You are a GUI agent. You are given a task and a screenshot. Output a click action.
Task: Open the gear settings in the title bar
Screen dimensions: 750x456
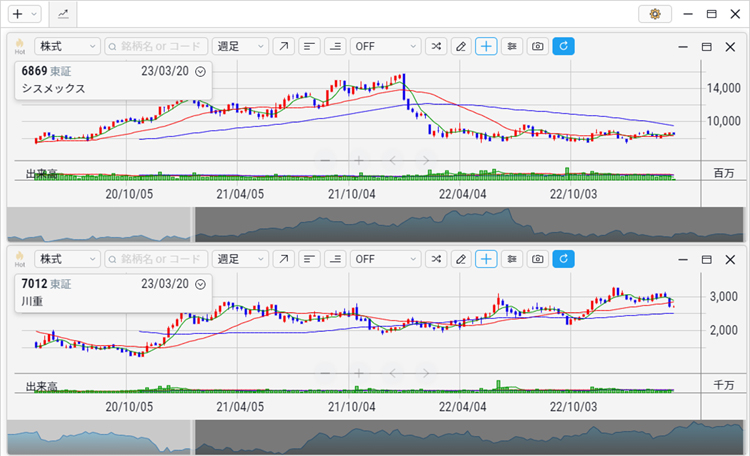tap(655, 14)
